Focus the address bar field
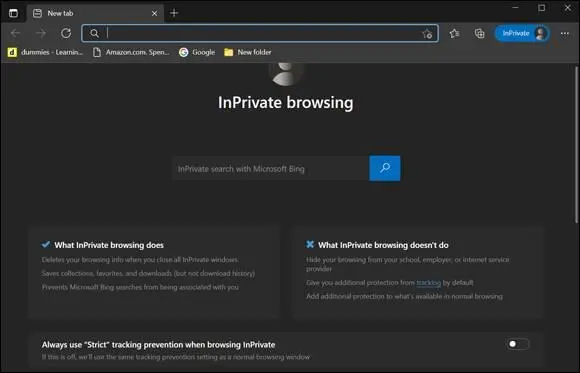580x373 pixels. pos(260,33)
